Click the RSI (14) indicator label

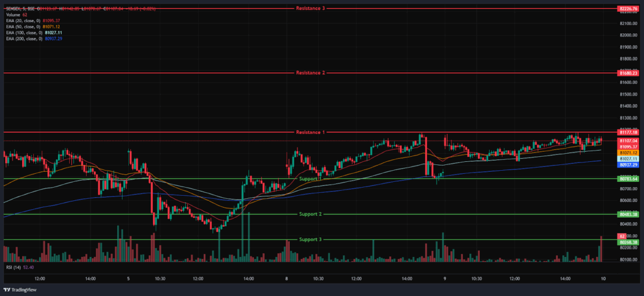pyautogui.click(x=13, y=267)
